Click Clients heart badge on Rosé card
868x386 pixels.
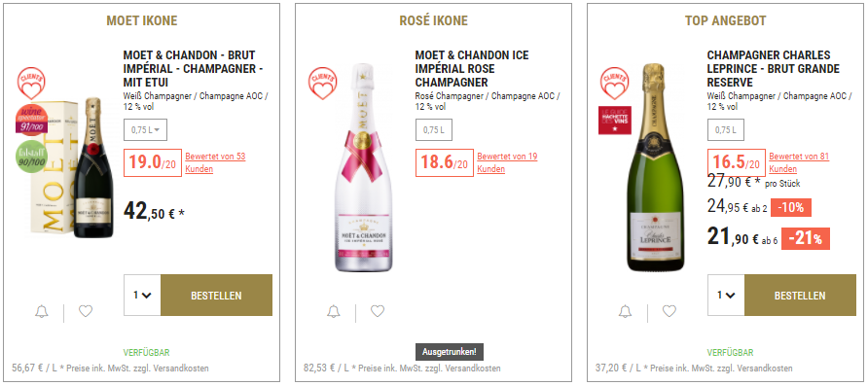323,84
